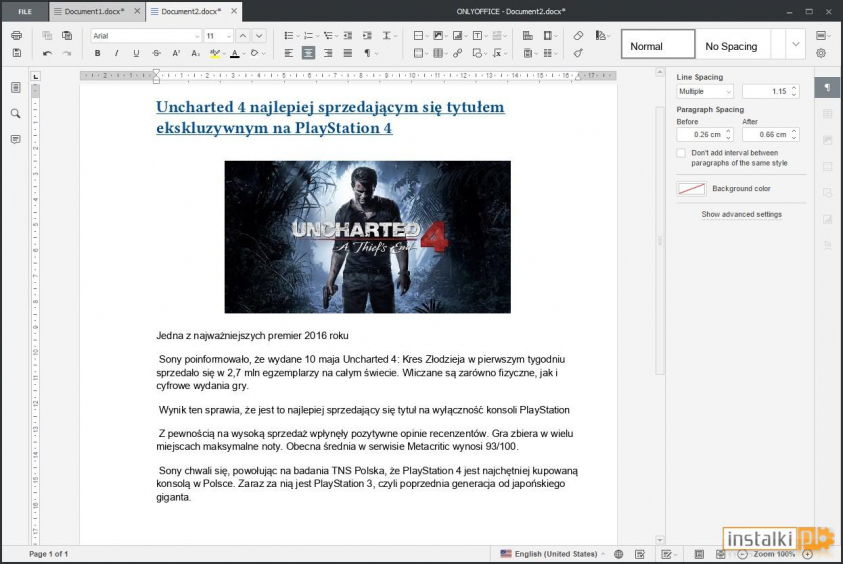This screenshot has height=564, width=843.
Task: Check 'Don't add interval between paragraphs' box
Action: pos(681,153)
